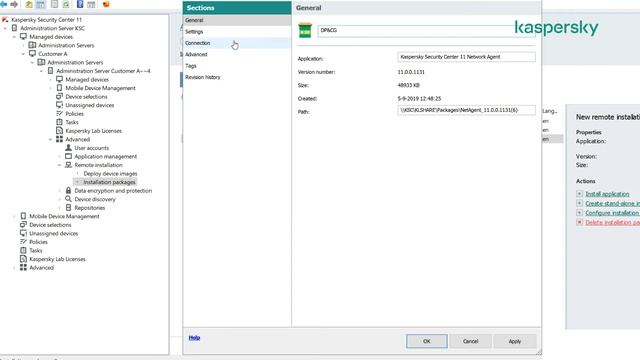Collapse the Advanced node under Customer A

(x=50, y=140)
